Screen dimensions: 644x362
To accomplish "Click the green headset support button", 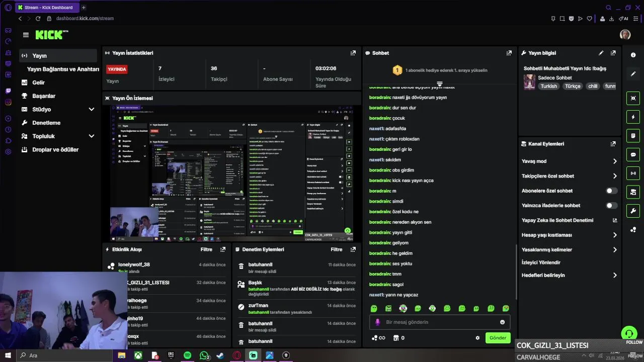I will point(628,333).
